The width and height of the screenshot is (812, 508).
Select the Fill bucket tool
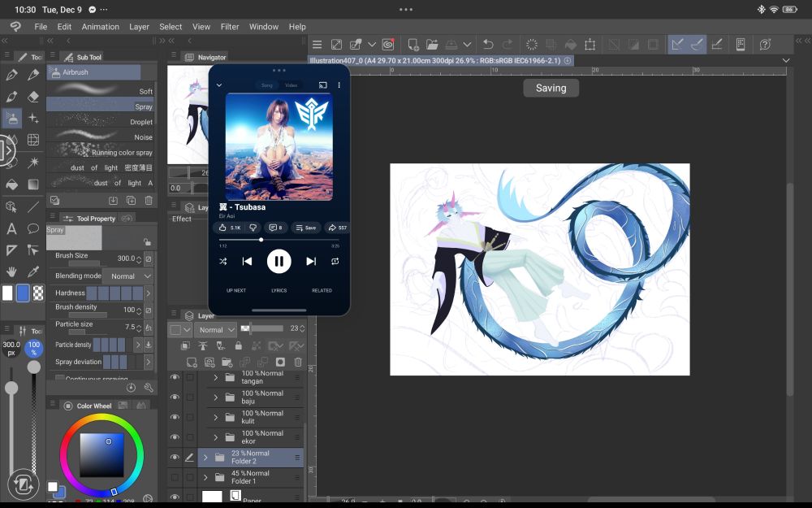click(x=11, y=185)
